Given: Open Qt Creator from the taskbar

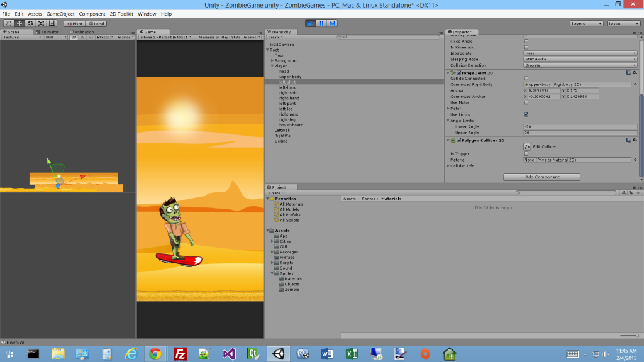Looking at the screenshot, I should point(253,354).
